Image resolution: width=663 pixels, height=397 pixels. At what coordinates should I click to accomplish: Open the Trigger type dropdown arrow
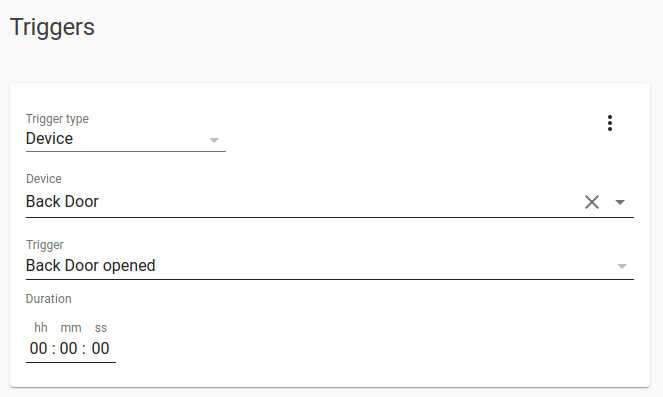point(214,140)
